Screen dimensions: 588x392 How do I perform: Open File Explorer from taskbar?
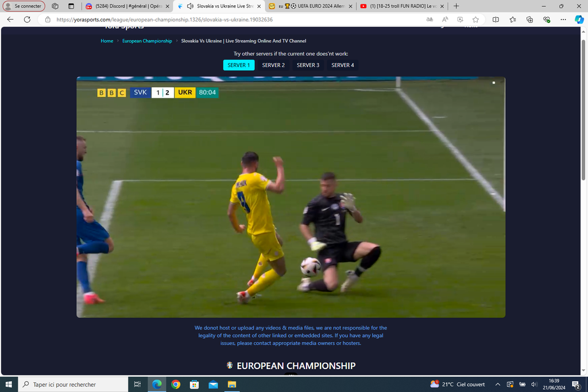[232, 385]
